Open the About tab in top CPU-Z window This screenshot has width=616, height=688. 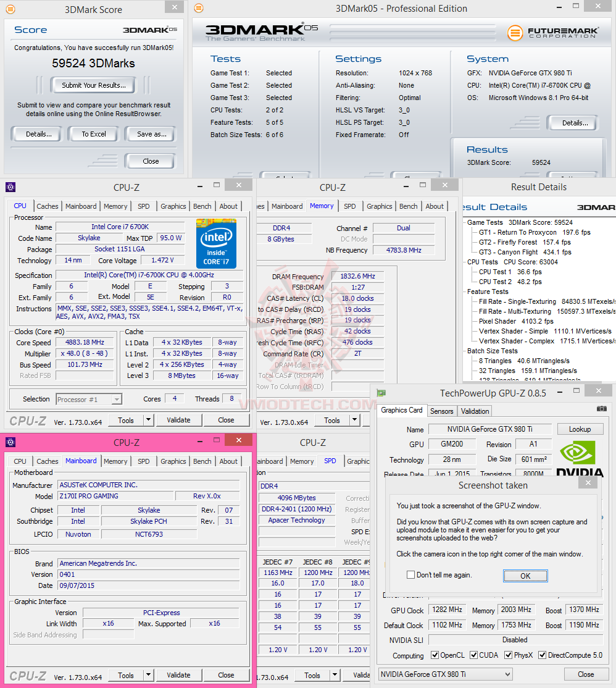click(x=228, y=206)
